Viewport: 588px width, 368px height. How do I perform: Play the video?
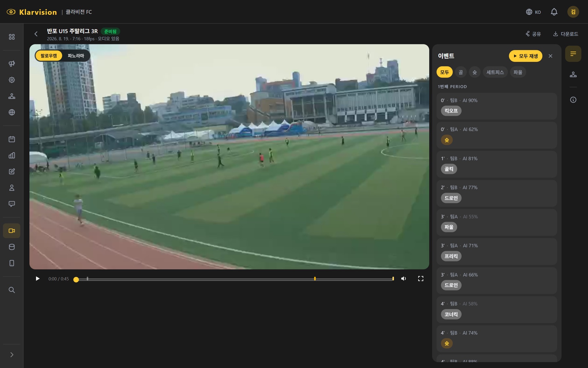coord(38,279)
